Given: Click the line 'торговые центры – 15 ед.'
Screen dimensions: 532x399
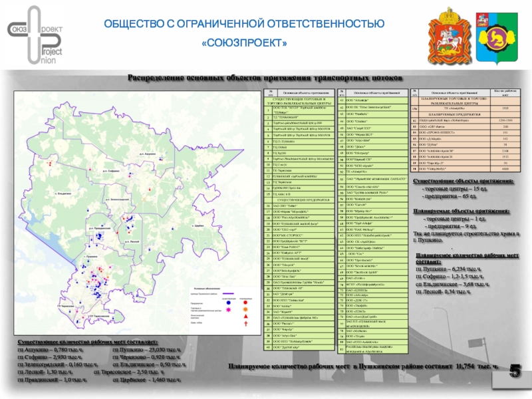Looking at the screenshot, I should coord(455,189).
